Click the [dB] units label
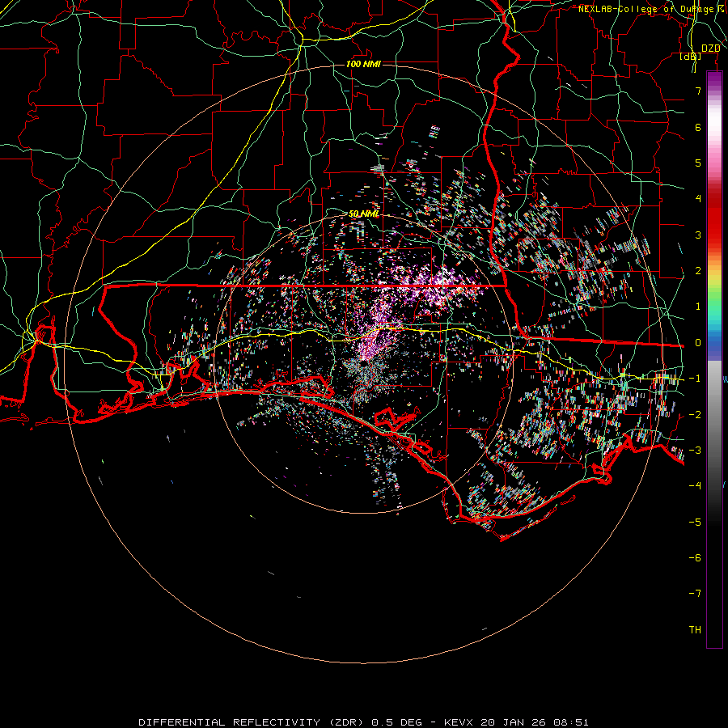 tap(691, 57)
